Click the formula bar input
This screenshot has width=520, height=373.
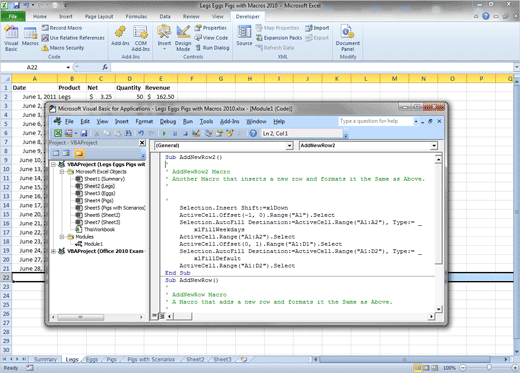pyautogui.click(x=312, y=68)
